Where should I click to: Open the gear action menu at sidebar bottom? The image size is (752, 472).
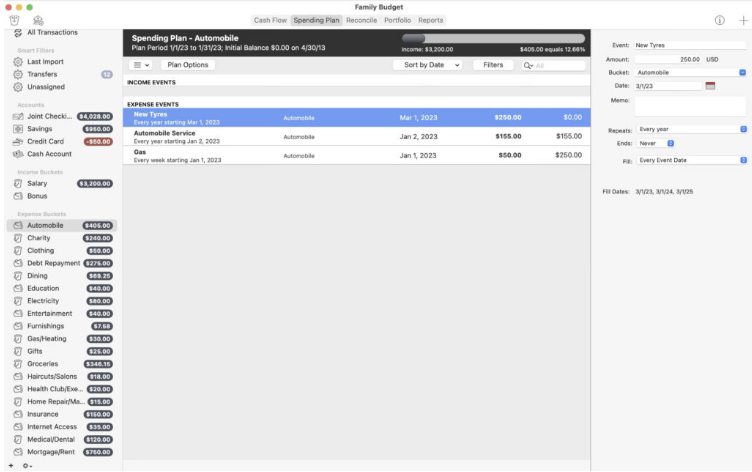point(27,465)
